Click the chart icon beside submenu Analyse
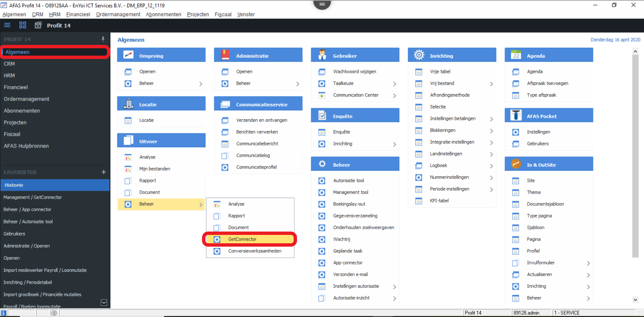Screen dimensions: 644x317 click(217, 204)
